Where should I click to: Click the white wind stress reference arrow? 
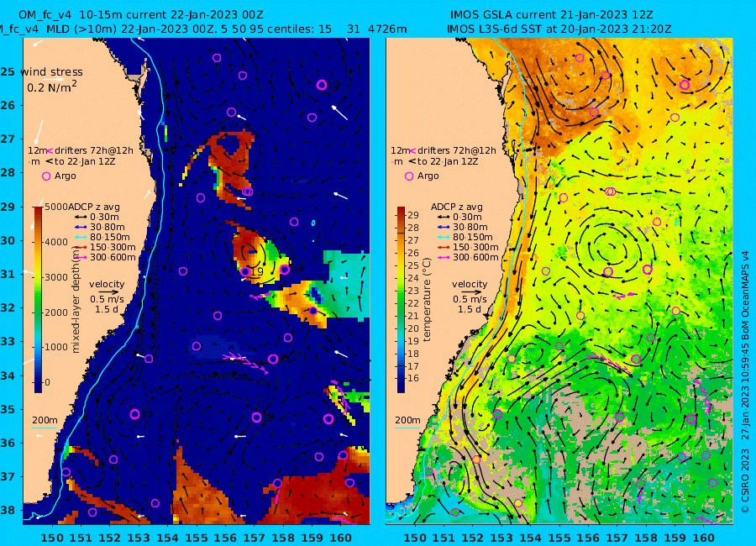[x=54, y=79]
